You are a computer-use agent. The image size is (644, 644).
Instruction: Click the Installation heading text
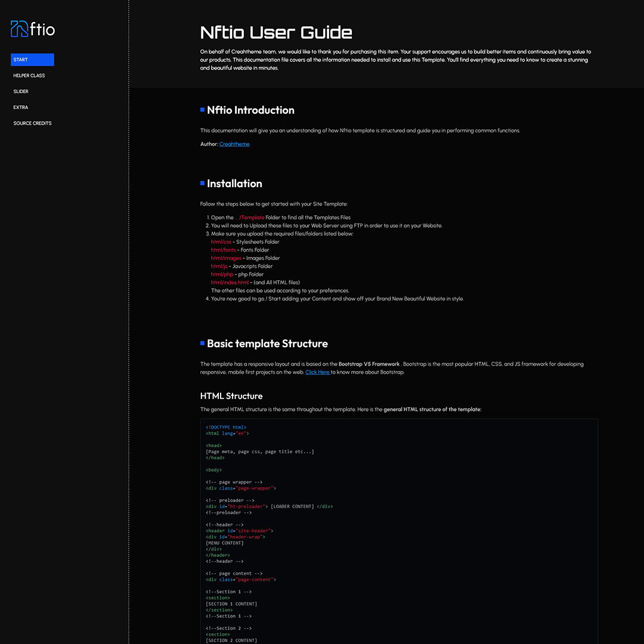pyautogui.click(x=234, y=184)
